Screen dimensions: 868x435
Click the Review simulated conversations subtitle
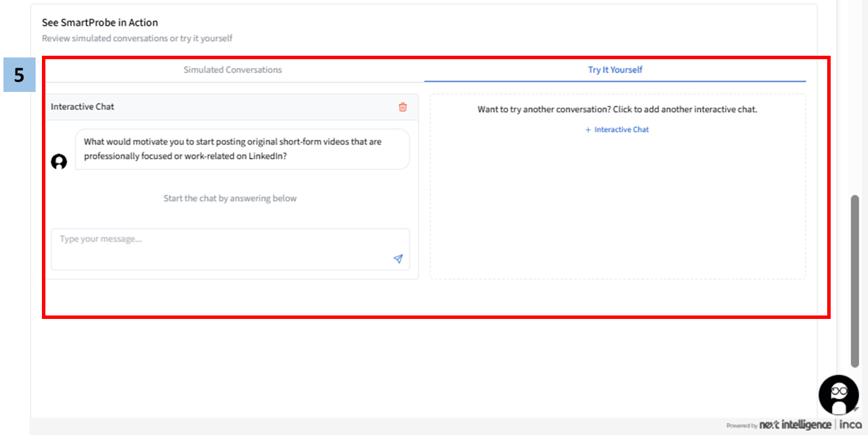point(137,39)
